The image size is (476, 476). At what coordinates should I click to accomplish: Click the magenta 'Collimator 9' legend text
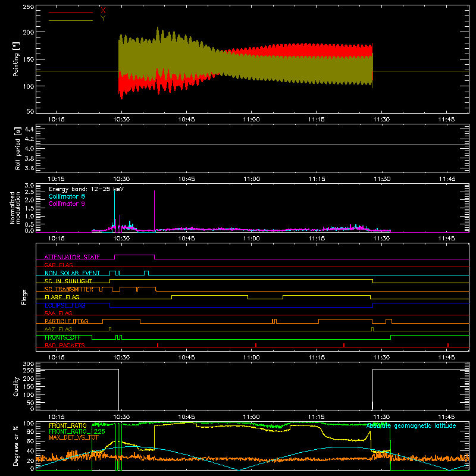click(x=67, y=203)
